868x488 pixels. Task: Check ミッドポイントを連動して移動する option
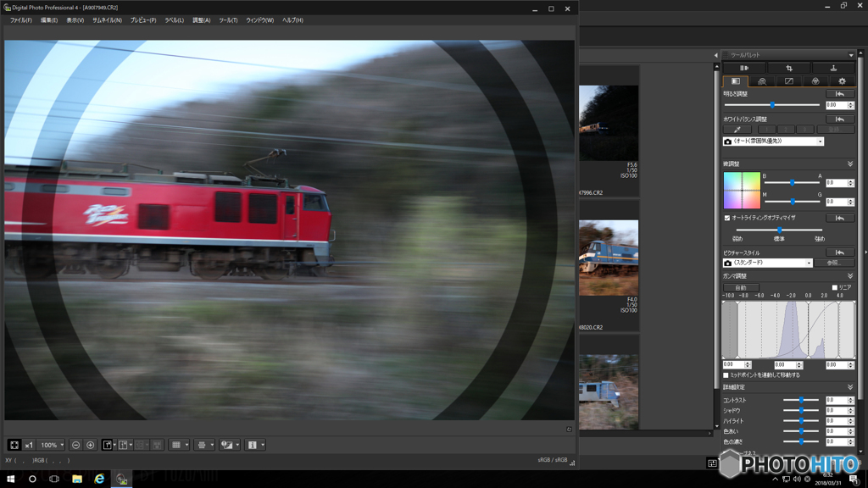coord(726,375)
